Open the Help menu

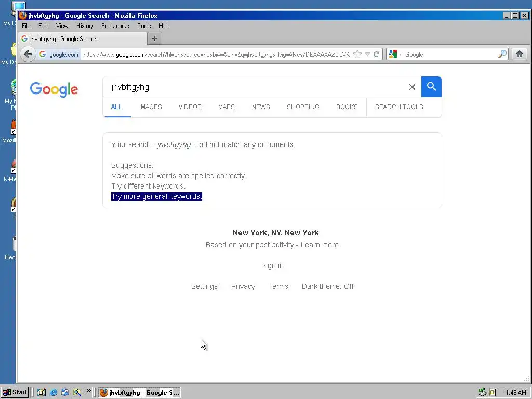pyautogui.click(x=165, y=26)
